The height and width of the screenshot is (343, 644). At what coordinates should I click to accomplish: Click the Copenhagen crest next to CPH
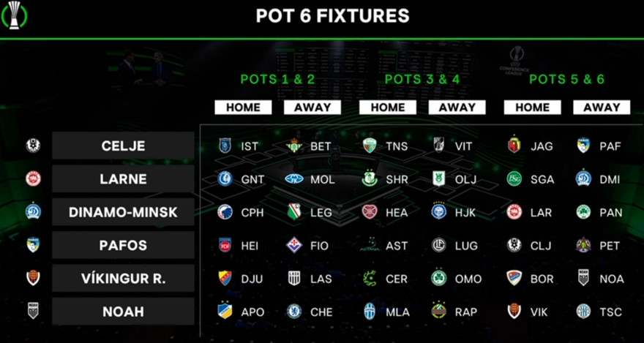pos(225,212)
